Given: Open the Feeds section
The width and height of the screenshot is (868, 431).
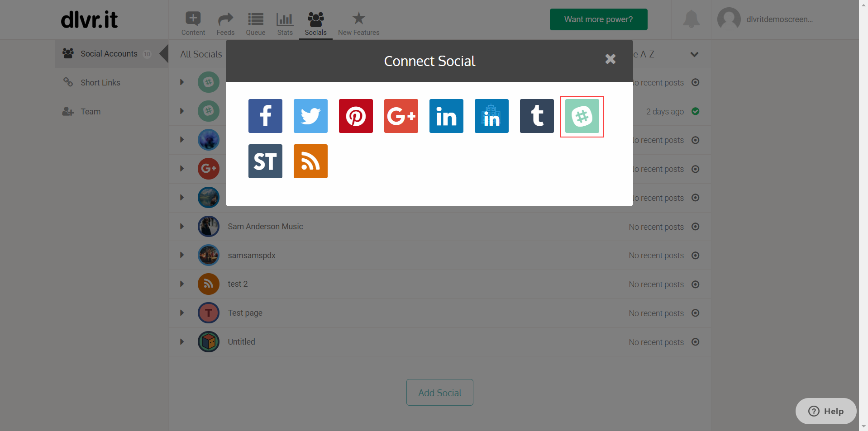Looking at the screenshot, I should coord(225,24).
